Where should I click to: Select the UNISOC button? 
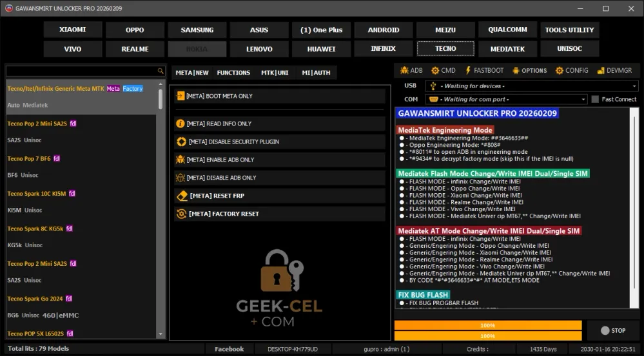click(x=570, y=48)
